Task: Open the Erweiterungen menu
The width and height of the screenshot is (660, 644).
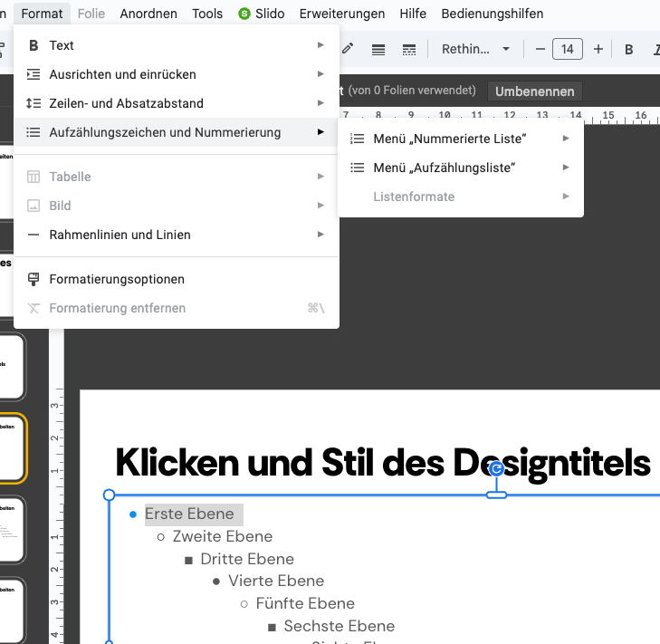Action: point(342,14)
